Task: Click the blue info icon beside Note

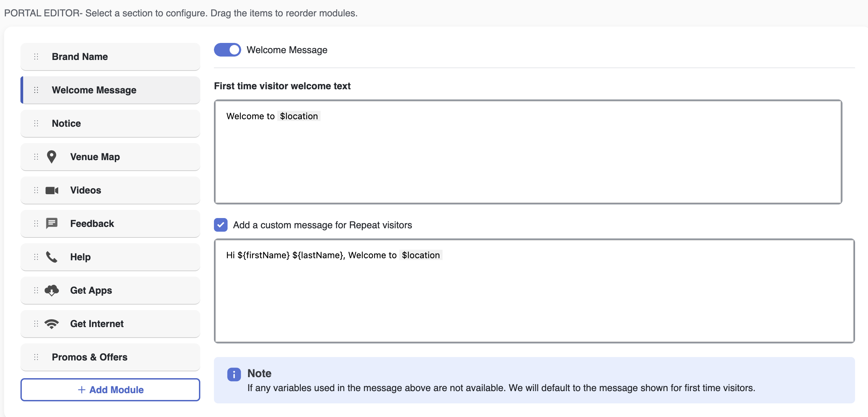Action: point(234,374)
